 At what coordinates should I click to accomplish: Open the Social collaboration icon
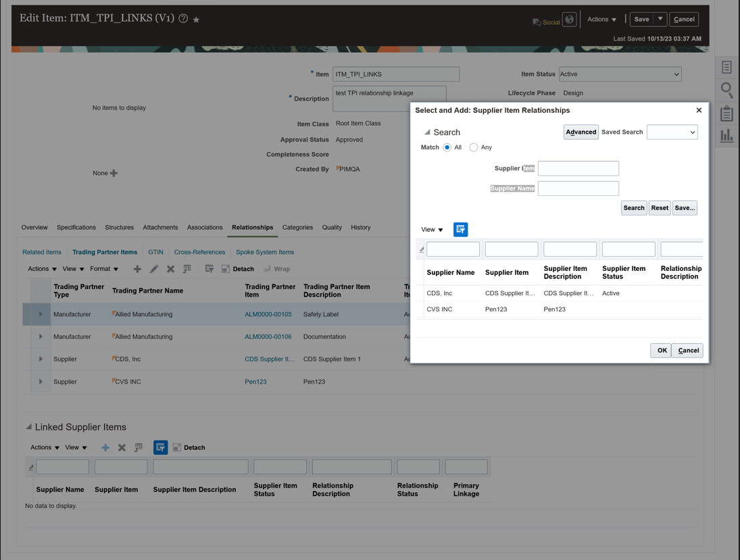point(546,22)
